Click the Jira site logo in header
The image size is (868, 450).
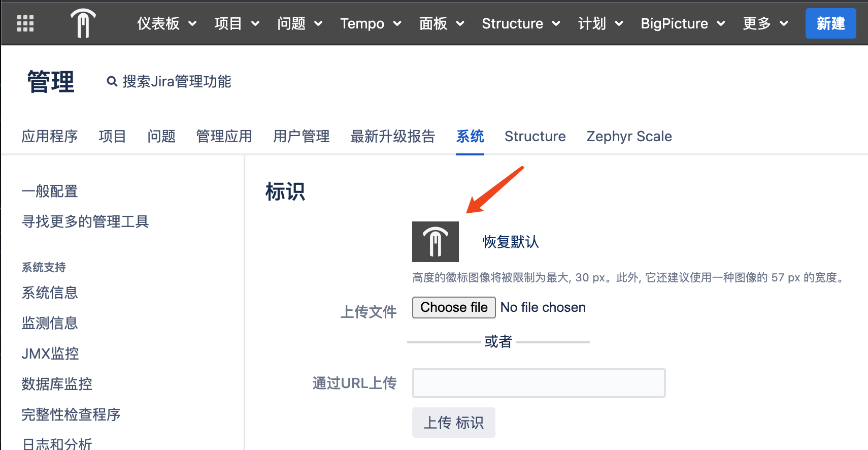83,23
